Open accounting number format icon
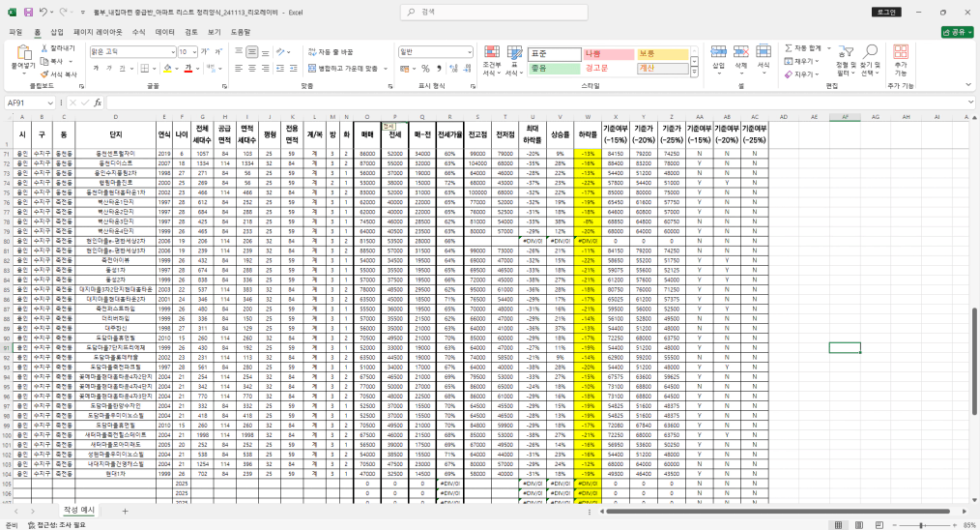This screenshot has width=980, height=530. 404,69
